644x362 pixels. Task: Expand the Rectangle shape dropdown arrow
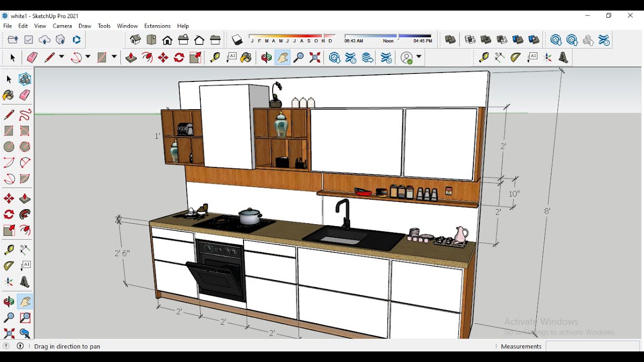(x=114, y=58)
